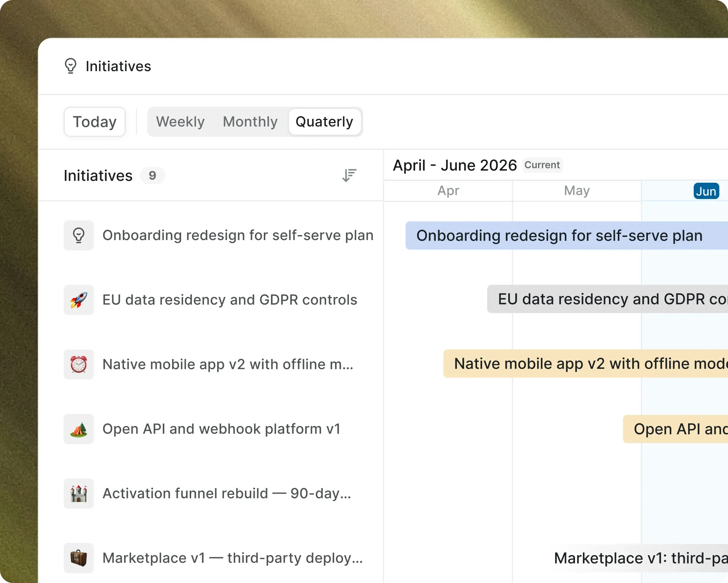
Task: Click the 'Initiatives' page title text
Action: tap(118, 66)
